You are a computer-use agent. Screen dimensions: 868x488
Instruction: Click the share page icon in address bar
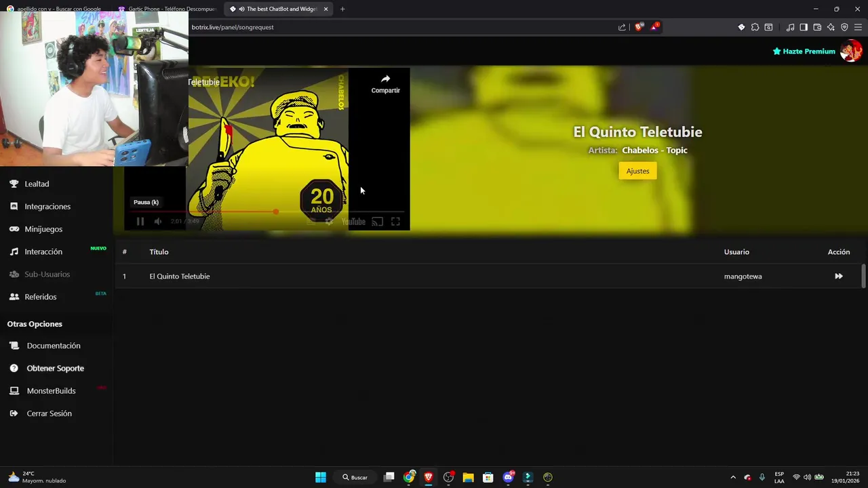coord(622,27)
